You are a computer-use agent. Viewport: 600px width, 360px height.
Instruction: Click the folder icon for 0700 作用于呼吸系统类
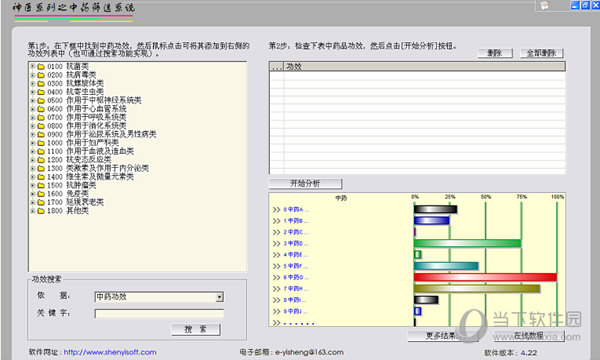pyautogui.click(x=41, y=117)
